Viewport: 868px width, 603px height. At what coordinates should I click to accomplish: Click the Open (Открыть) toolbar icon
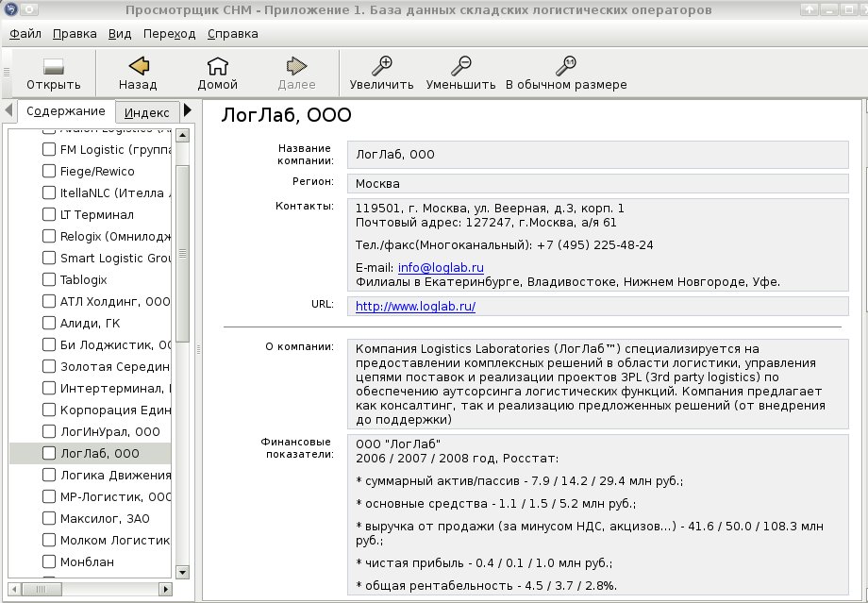click(54, 66)
